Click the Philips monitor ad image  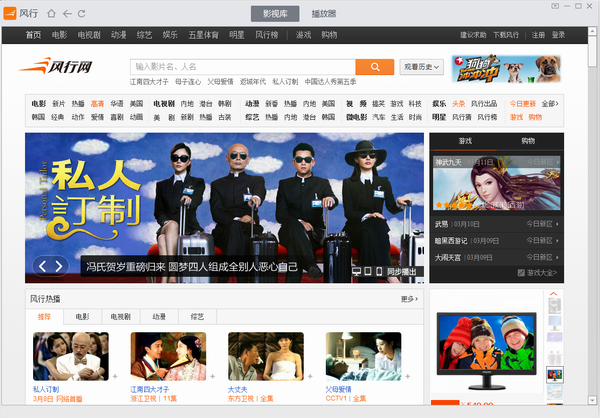coord(486,351)
